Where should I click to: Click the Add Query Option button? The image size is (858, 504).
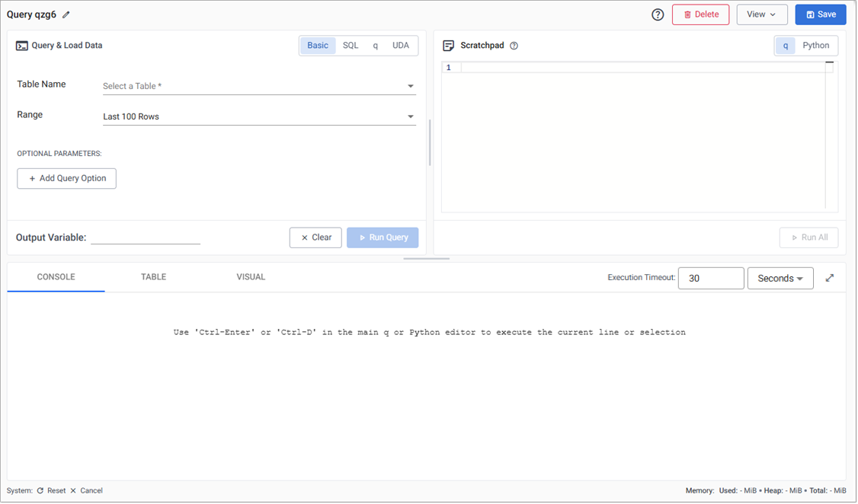[67, 178]
